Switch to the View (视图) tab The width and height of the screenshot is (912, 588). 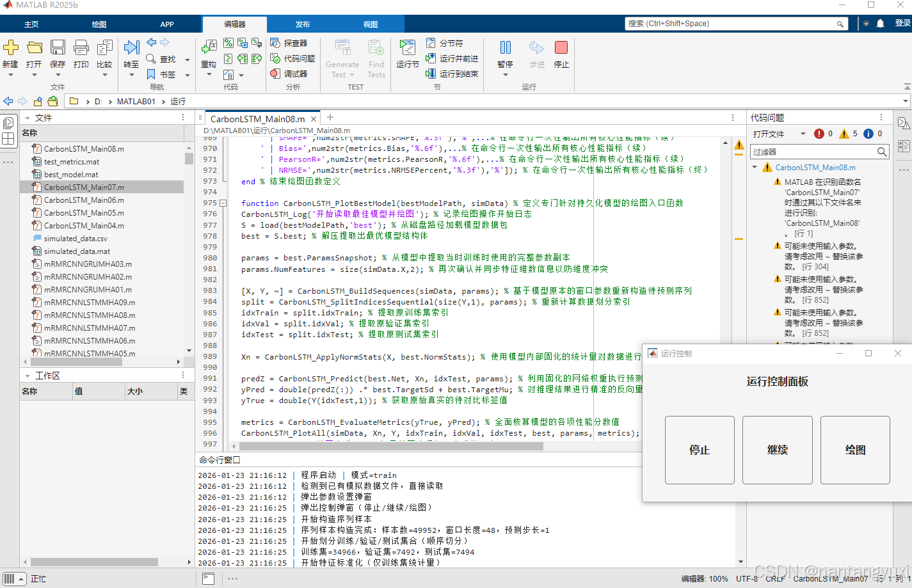coord(371,24)
